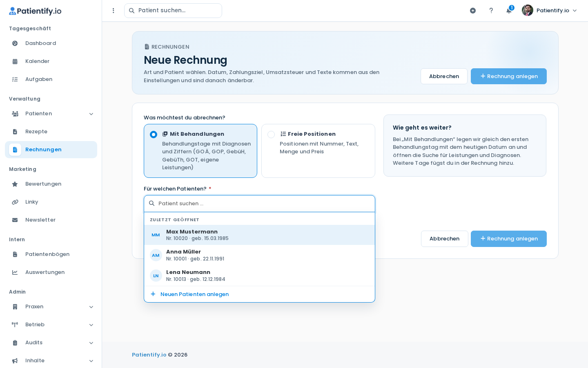
Task: Open Patientenbögen file icon
Action: 15,254
